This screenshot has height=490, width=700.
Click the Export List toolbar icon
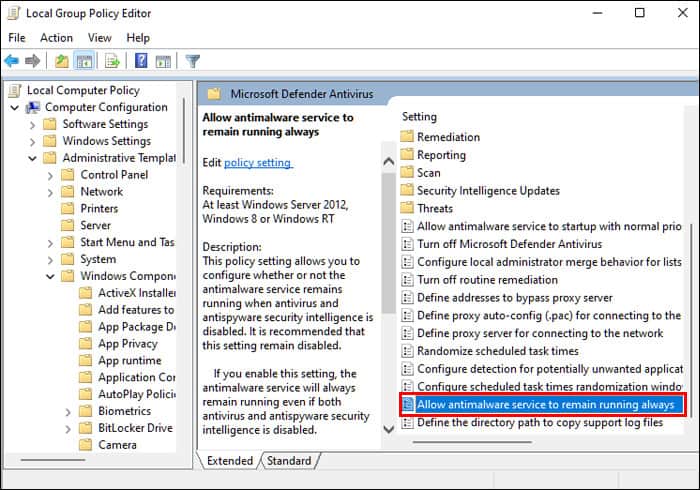[x=113, y=61]
